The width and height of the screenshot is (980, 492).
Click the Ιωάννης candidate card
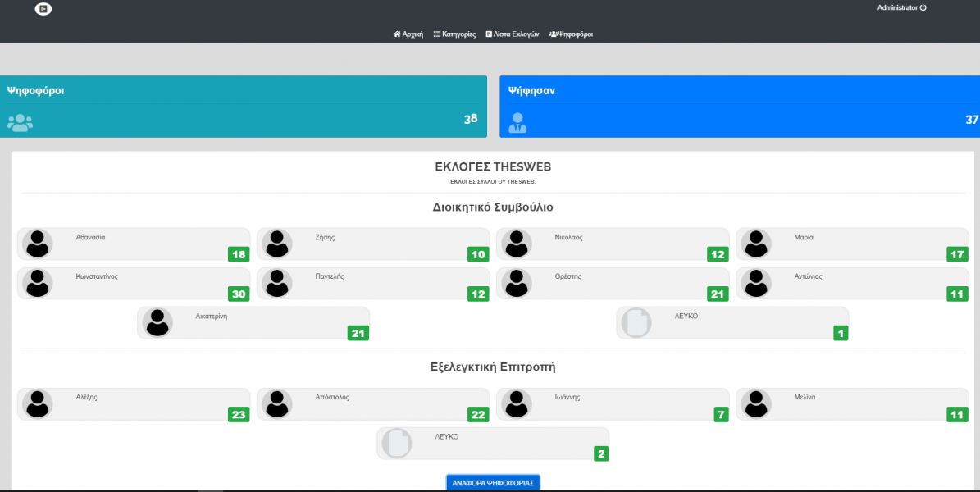click(612, 404)
